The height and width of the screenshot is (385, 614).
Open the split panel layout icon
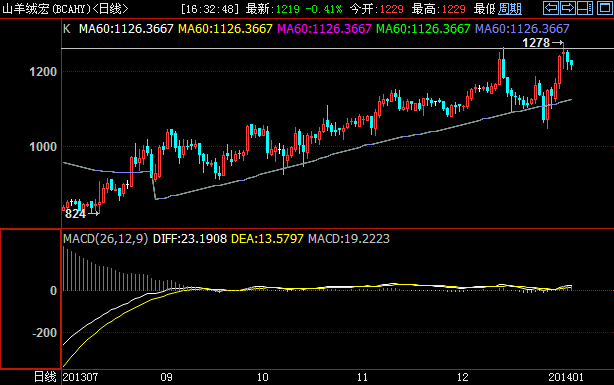tap(585, 8)
